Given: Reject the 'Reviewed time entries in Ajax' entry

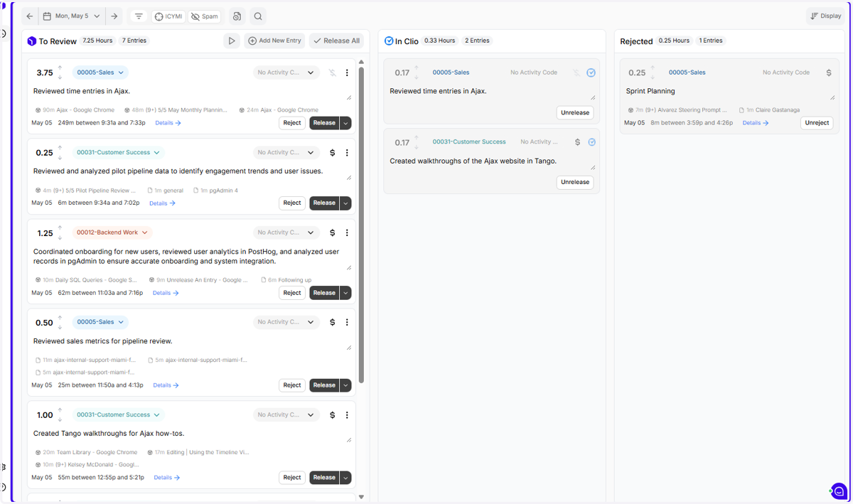Looking at the screenshot, I should (292, 123).
